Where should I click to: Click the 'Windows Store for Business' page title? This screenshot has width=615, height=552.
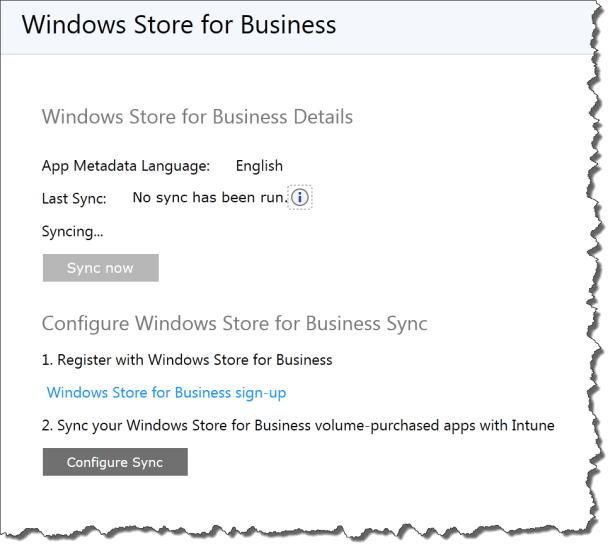pyautogui.click(x=179, y=25)
